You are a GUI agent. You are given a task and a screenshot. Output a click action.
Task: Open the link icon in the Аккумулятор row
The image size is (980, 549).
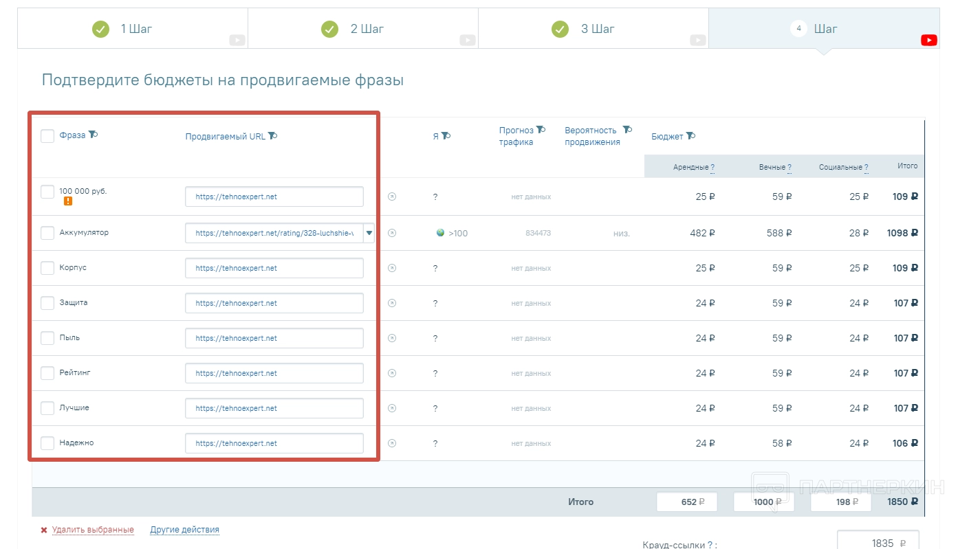392,233
